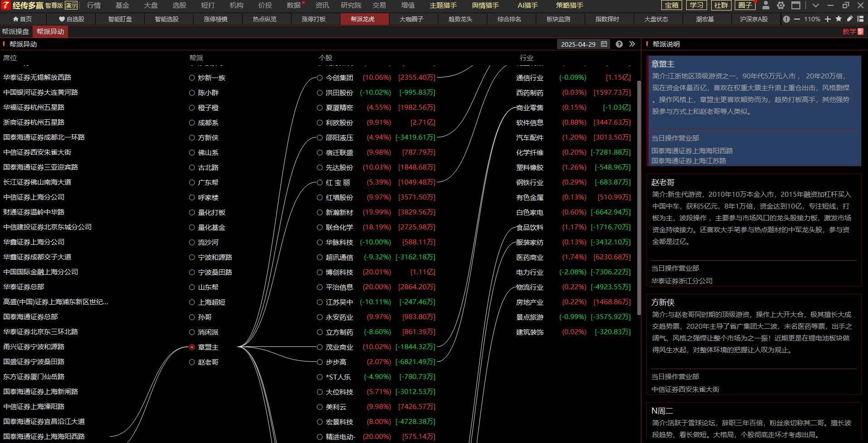Click the question-mark help icon
Image resolution: width=868 pixels, height=443 pixels.
(619, 44)
